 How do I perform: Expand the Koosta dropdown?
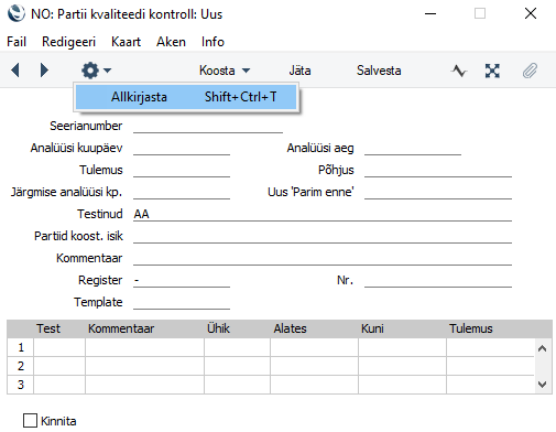pos(224,70)
